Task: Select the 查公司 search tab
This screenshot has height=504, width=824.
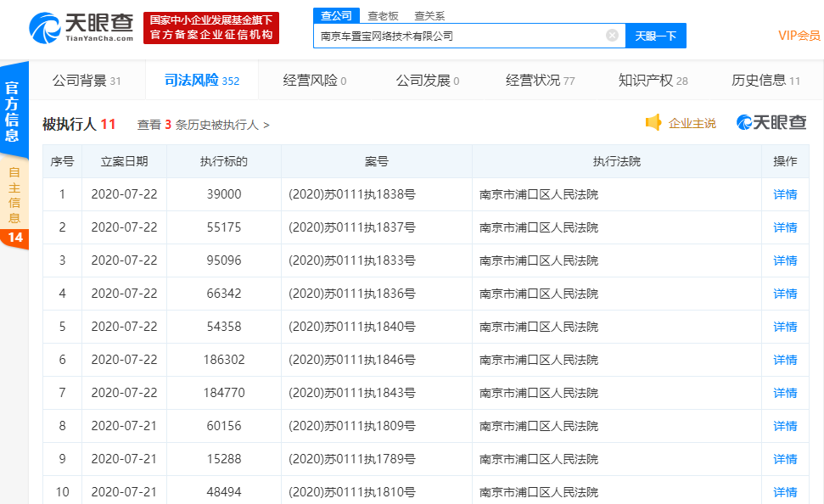Action: 336,16
